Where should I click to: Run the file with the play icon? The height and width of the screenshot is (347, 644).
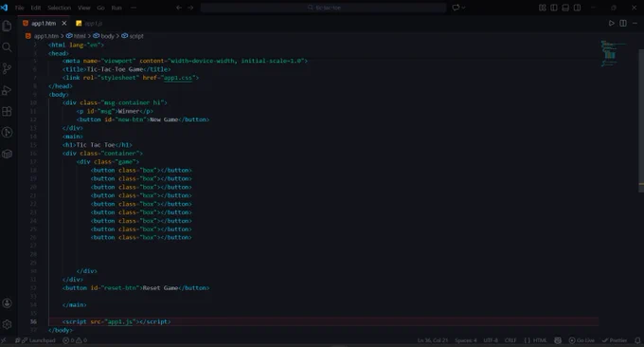612,23
